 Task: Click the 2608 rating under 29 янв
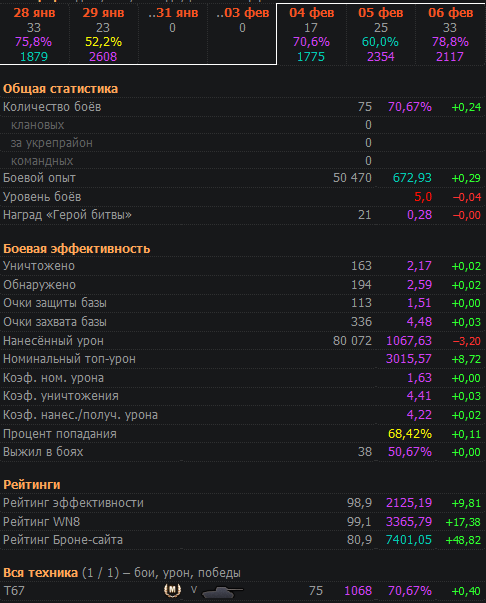pos(103,57)
